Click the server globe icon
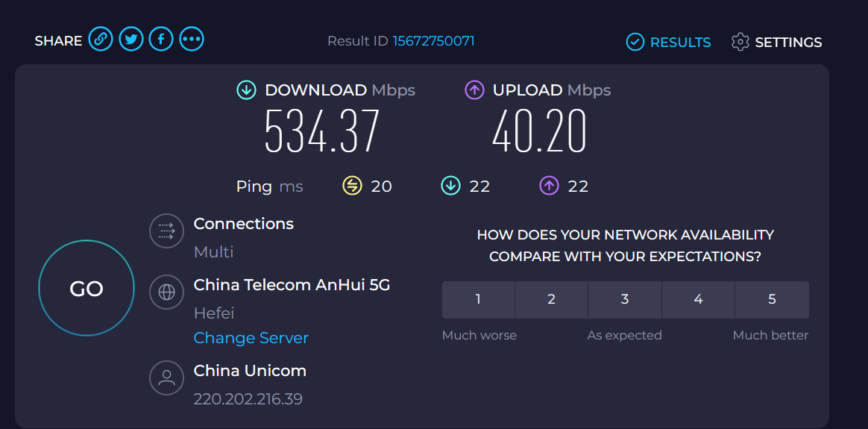868x429 pixels. 166,292
